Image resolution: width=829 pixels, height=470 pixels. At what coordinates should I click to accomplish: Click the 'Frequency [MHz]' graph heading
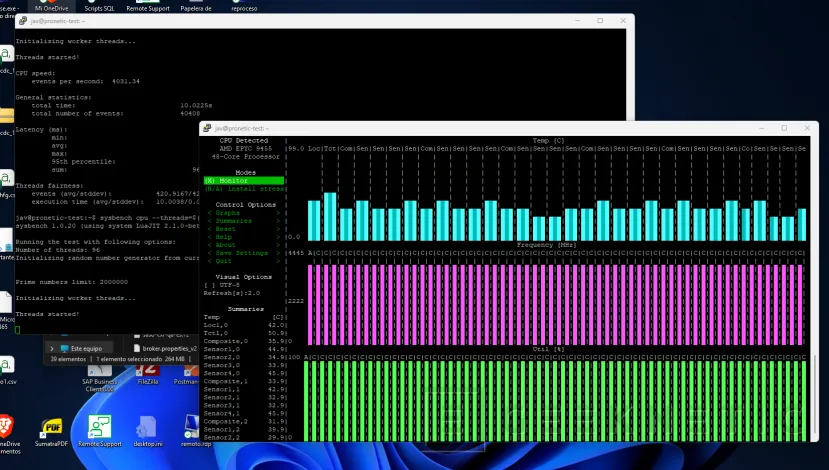click(546, 245)
